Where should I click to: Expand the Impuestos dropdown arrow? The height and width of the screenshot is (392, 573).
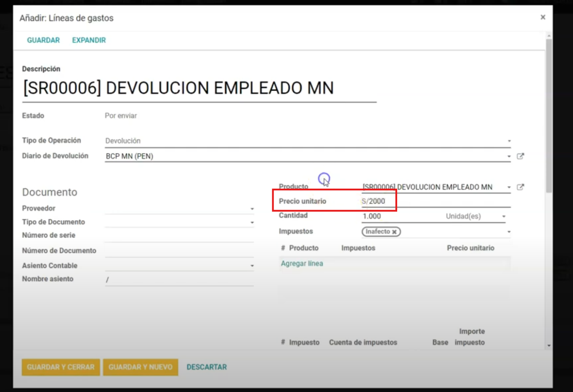(509, 232)
